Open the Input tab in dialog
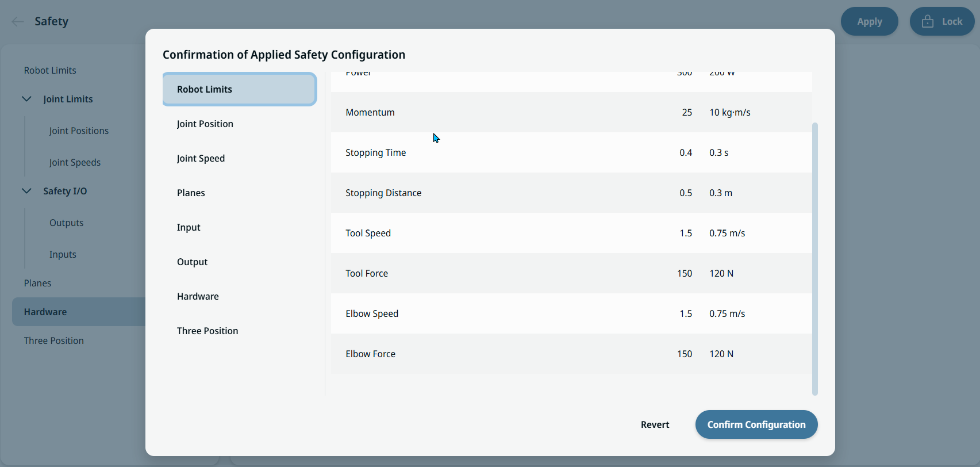 pyautogui.click(x=189, y=227)
